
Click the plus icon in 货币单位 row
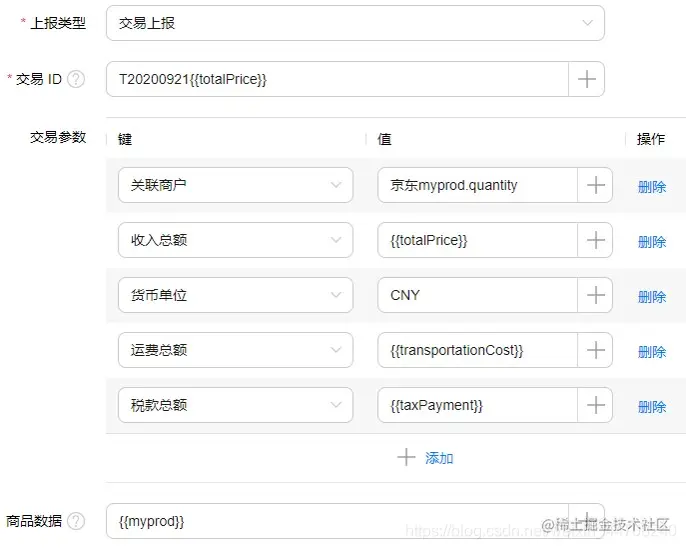pyautogui.click(x=595, y=295)
